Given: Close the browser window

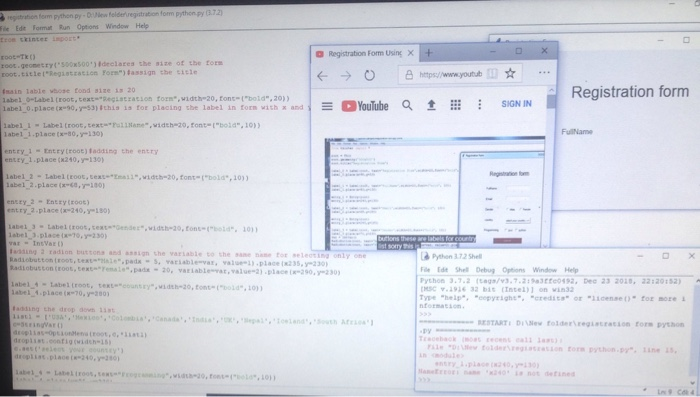Looking at the screenshot, I should coord(544,50).
